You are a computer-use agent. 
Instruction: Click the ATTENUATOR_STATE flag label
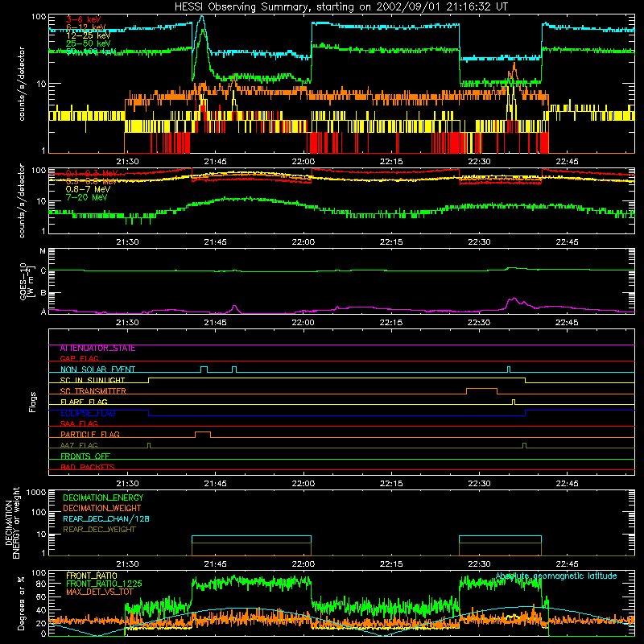(97, 349)
